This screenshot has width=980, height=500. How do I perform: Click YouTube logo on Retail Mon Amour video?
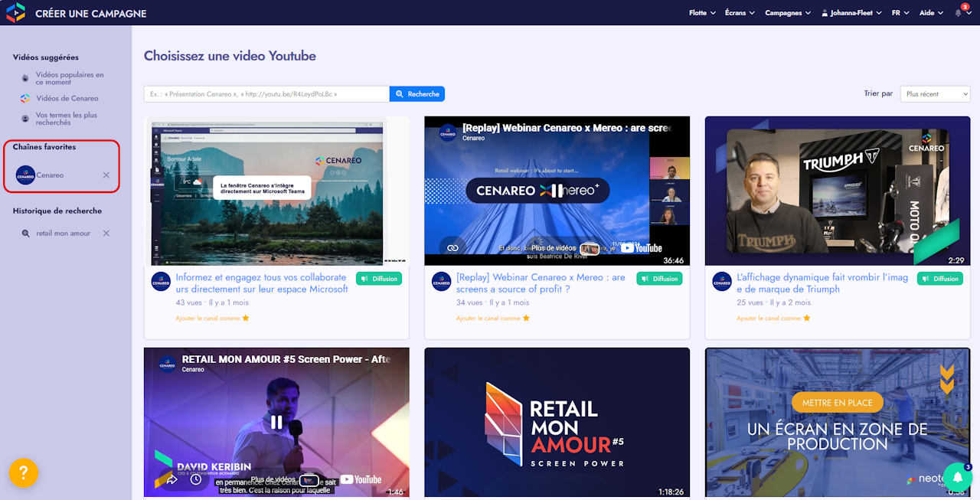tap(361, 479)
